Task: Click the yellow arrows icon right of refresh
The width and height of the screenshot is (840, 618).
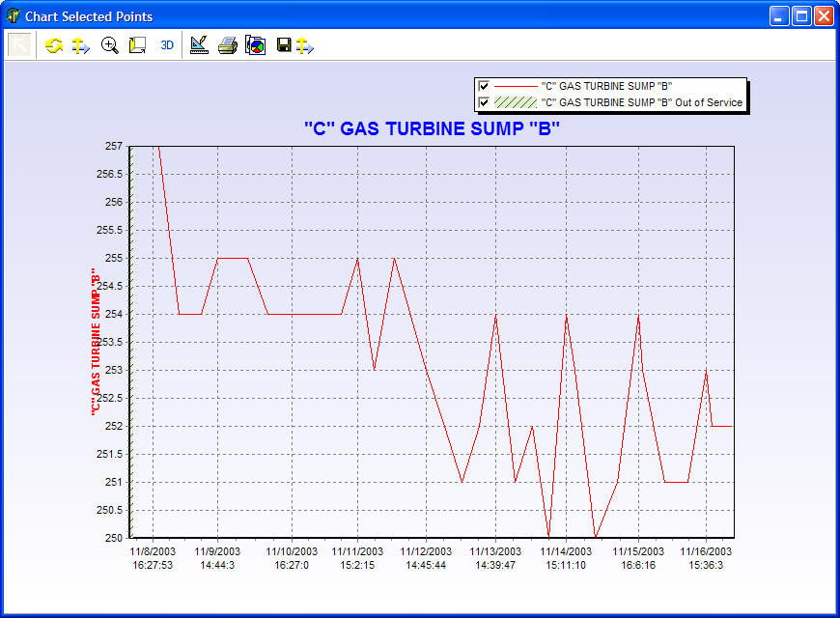Action: [x=81, y=45]
